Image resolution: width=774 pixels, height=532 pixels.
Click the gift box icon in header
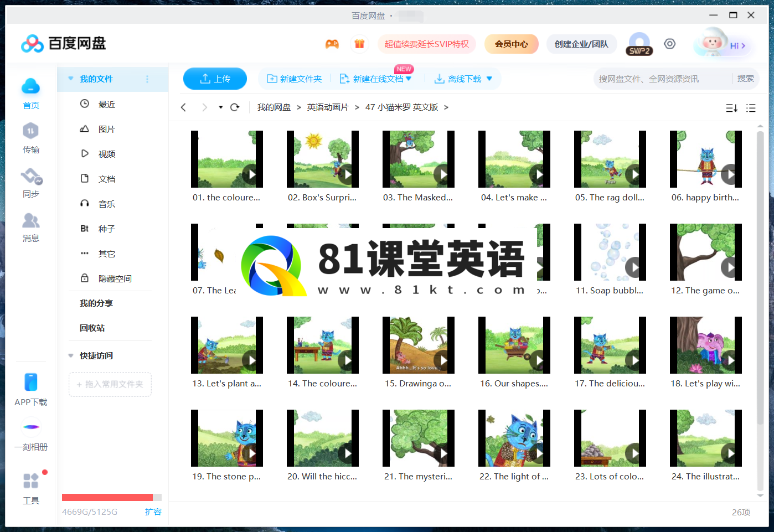pos(359,44)
